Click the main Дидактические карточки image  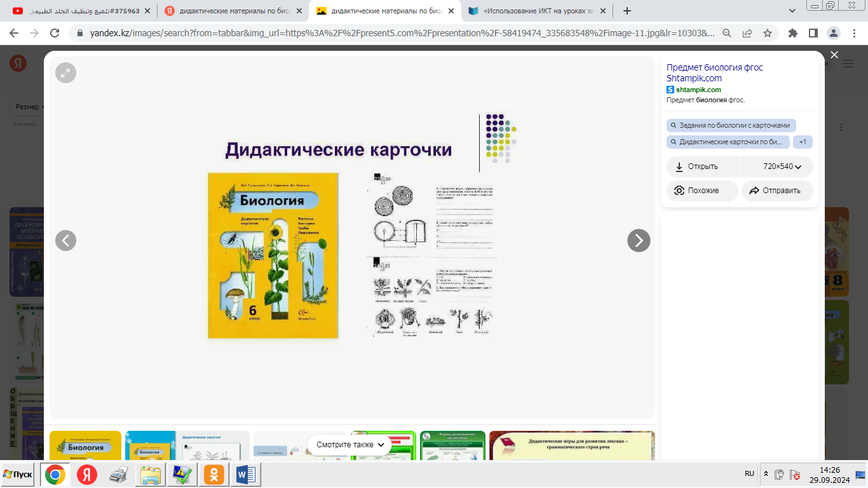(352, 237)
